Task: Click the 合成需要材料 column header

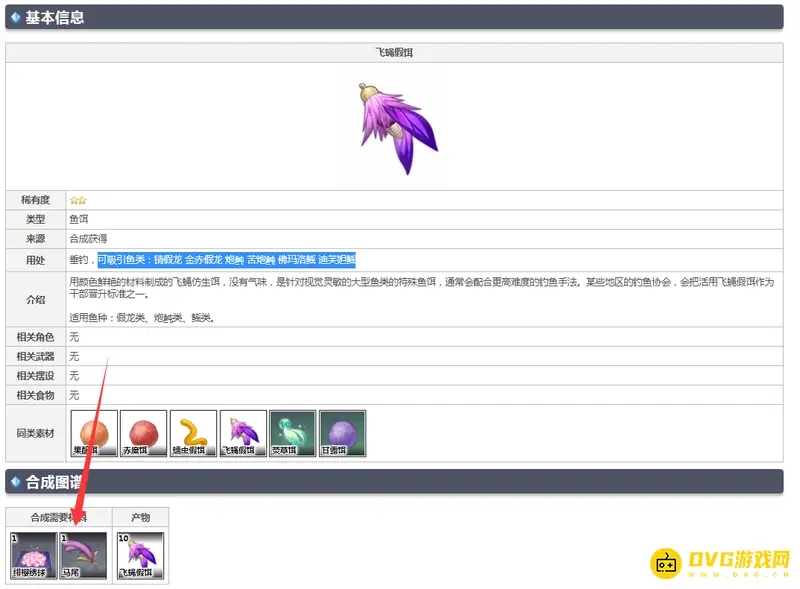Action: 58,517
